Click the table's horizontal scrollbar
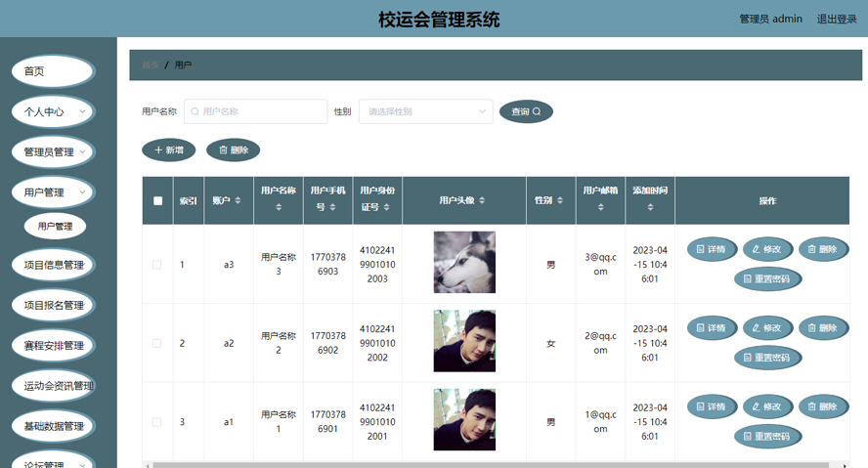 coord(491,465)
